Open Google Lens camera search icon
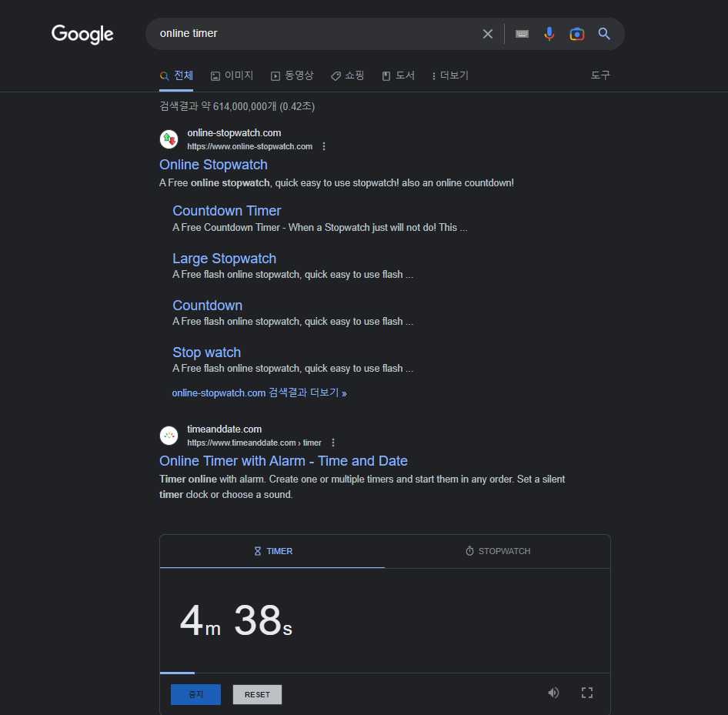The image size is (728, 715). point(576,34)
